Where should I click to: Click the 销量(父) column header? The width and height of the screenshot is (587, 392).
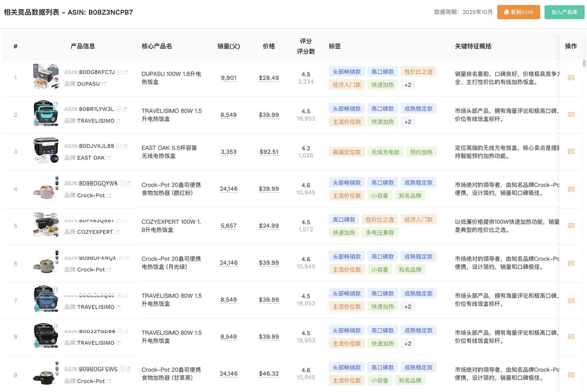(x=228, y=46)
